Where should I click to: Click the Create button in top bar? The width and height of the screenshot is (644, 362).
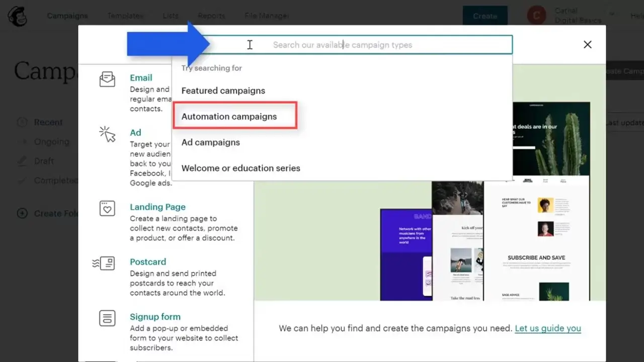485,16
